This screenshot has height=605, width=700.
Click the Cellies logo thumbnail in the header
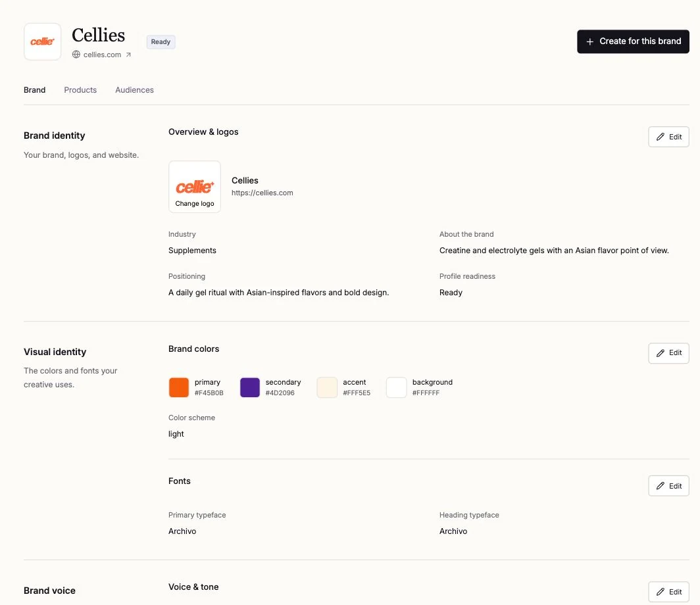[42, 41]
